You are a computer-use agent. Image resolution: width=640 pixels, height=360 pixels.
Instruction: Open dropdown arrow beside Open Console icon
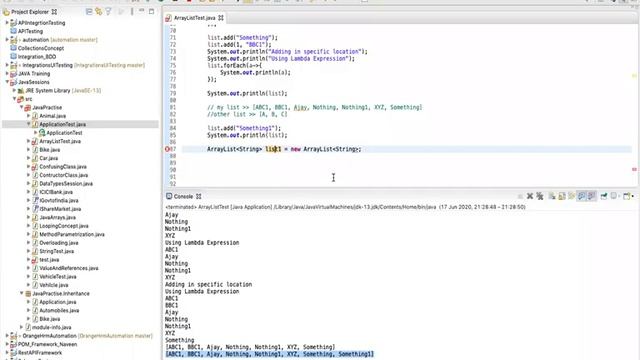click(x=633, y=196)
